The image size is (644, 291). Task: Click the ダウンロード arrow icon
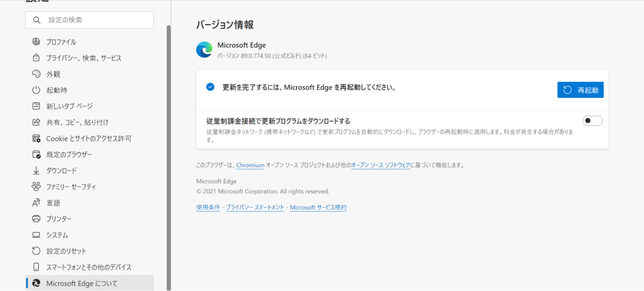click(x=36, y=170)
